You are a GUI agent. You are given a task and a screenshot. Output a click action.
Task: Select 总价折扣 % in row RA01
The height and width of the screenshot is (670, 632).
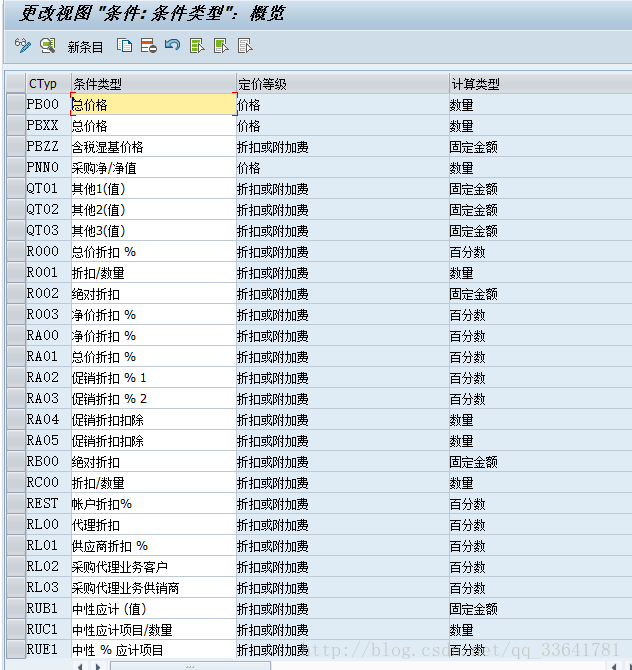click(154, 356)
